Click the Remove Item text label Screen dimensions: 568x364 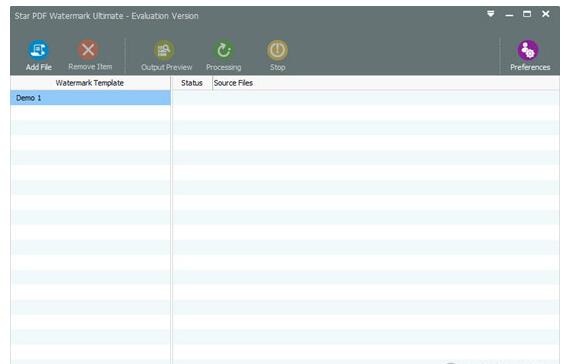[90, 67]
